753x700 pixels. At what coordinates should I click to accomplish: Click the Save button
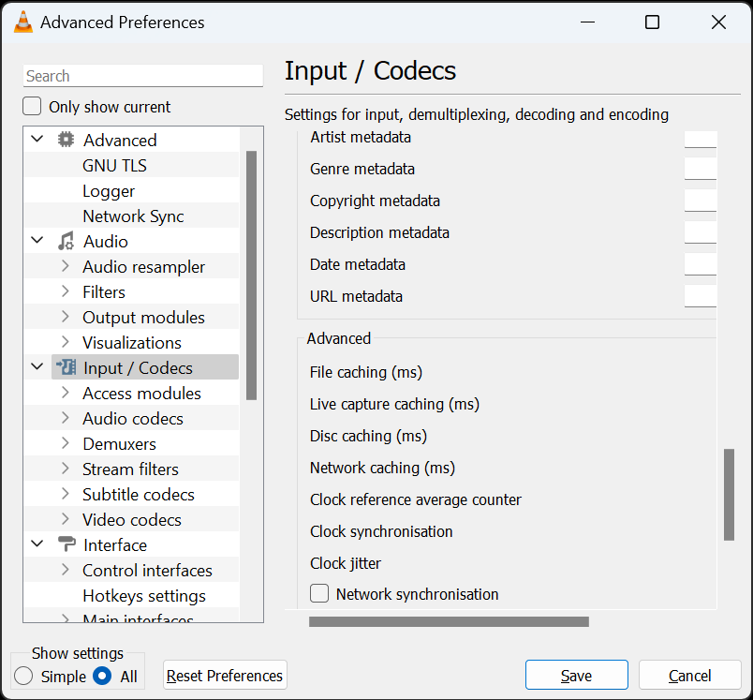coord(576,675)
